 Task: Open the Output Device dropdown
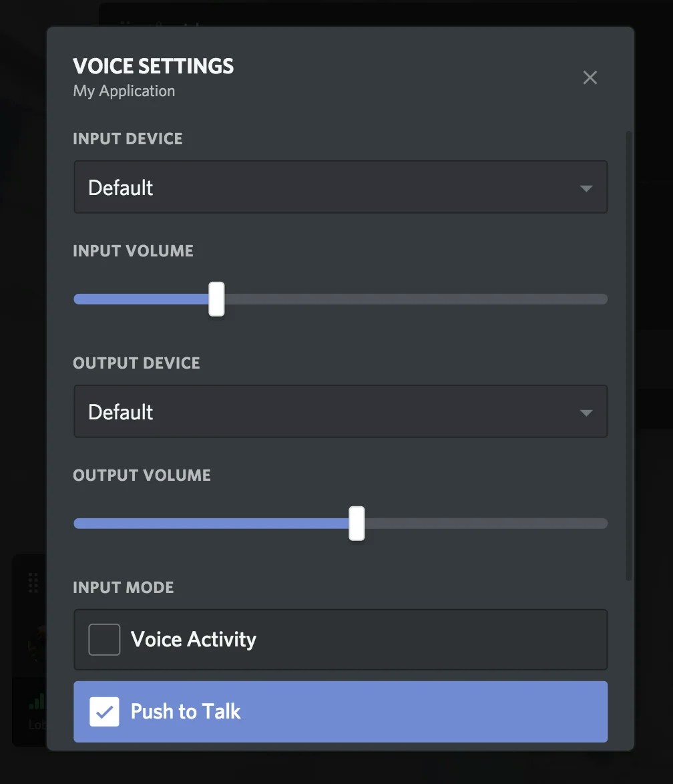[x=341, y=411]
